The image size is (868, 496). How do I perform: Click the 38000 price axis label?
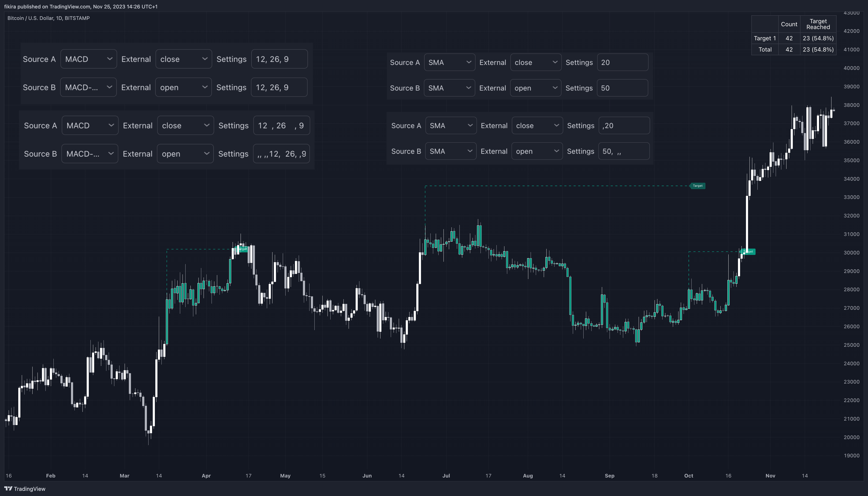point(851,105)
